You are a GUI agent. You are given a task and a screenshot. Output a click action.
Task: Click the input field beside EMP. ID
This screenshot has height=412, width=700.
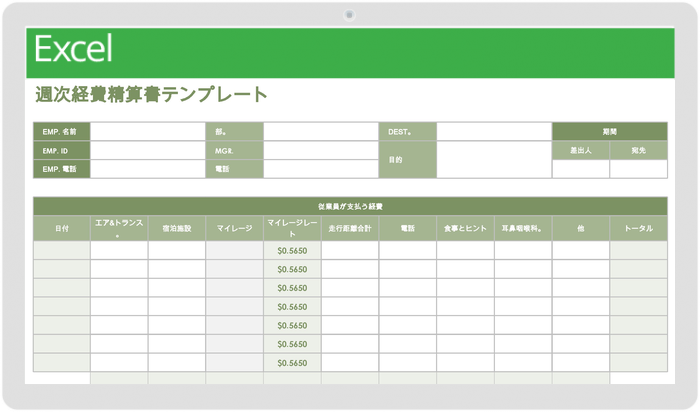[148, 150]
